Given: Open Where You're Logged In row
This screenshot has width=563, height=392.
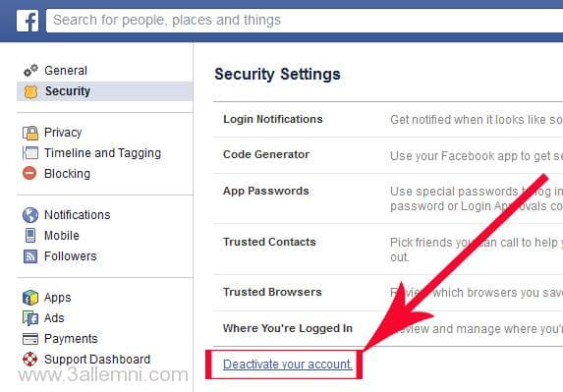Looking at the screenshot, I should [x=388, y=328].
